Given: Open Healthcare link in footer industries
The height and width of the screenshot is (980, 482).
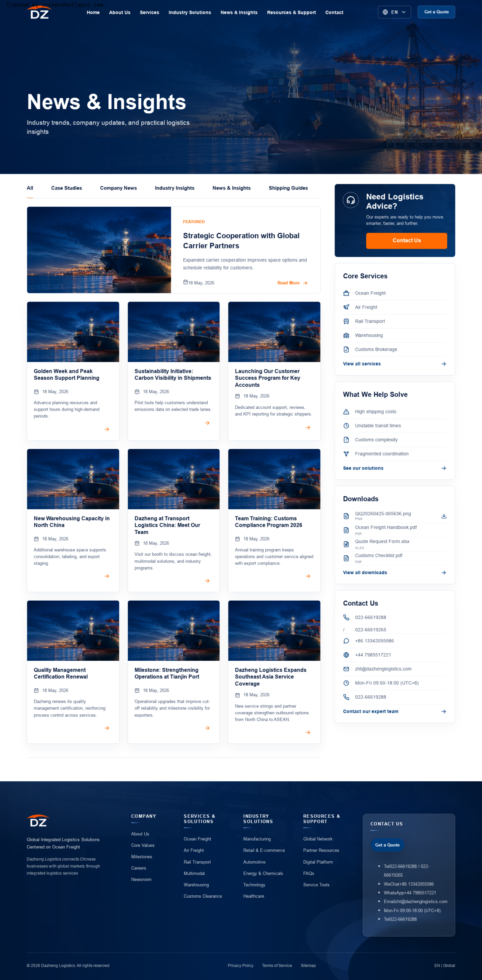Looking at the screenshot, I should pos(253,896).
